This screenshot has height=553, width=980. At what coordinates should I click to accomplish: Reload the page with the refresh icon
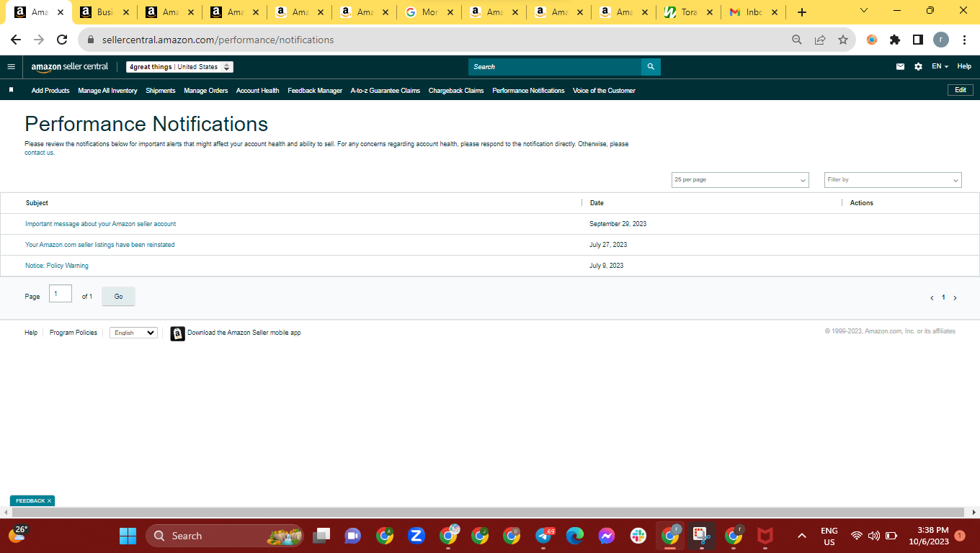tap(62, 40)
